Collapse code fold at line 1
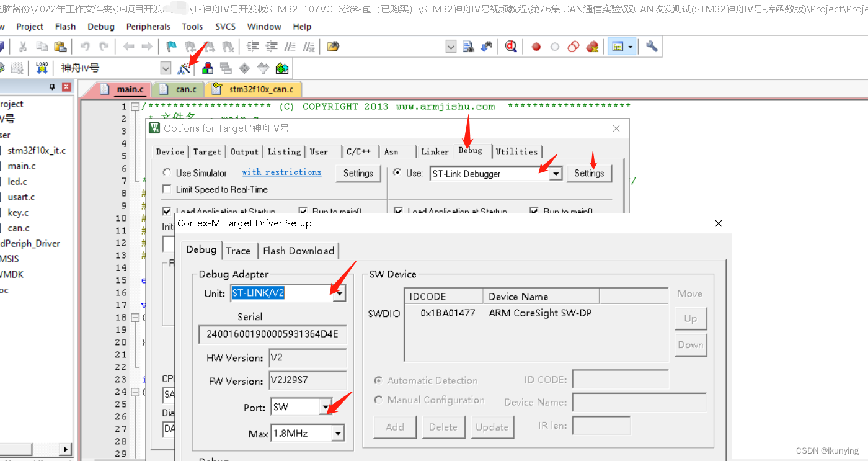Image resolution: width=868 pixels, height=461 pixels. click(x=135, y=107)
